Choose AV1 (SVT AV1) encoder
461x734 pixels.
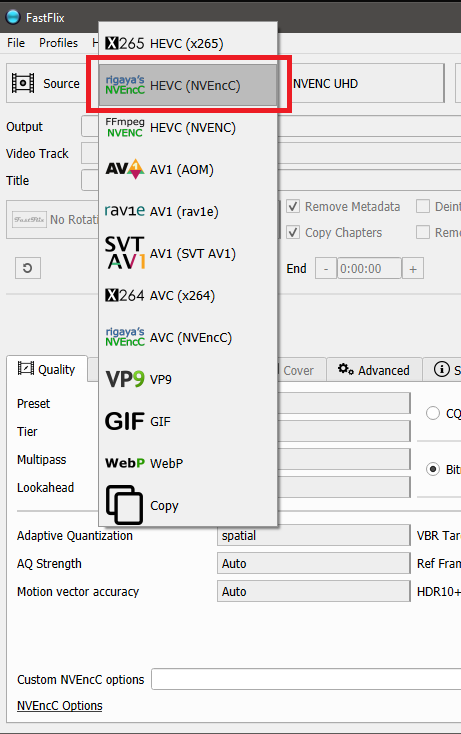[188, 253]
